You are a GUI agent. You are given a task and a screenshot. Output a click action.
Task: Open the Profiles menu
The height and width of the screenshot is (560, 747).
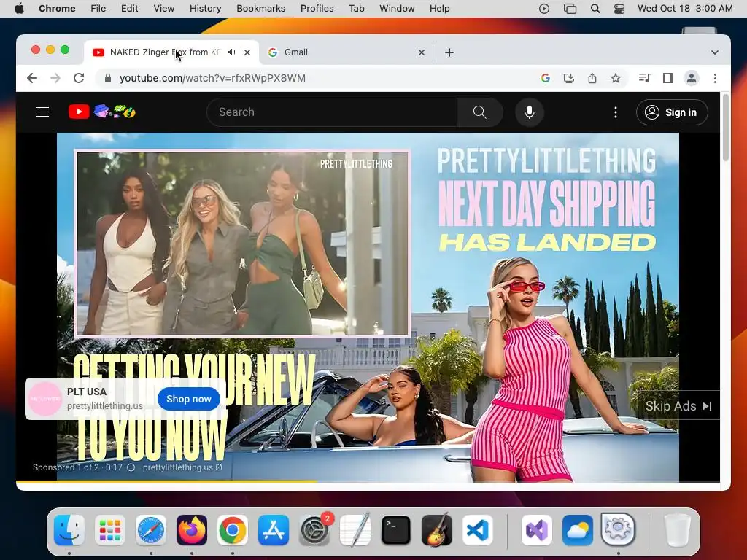tap(317, 9)
